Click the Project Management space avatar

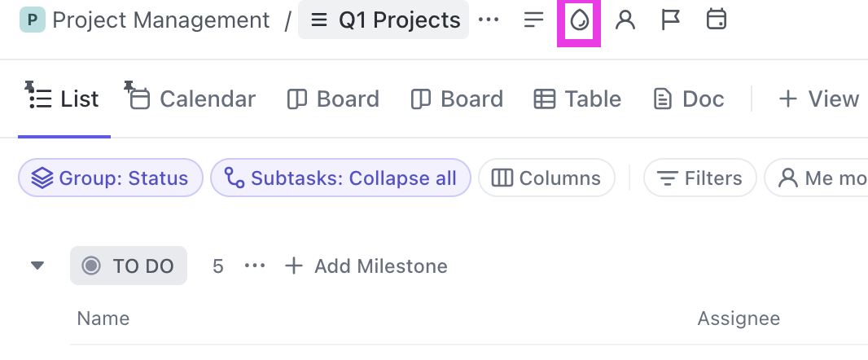click(32, 20)
